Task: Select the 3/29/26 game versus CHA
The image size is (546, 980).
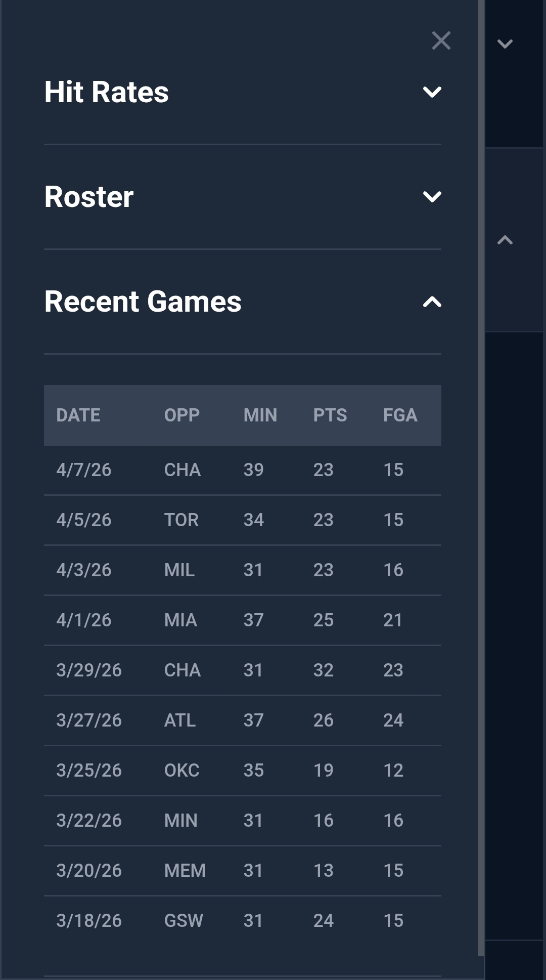Action: click(x=243, y=670)
